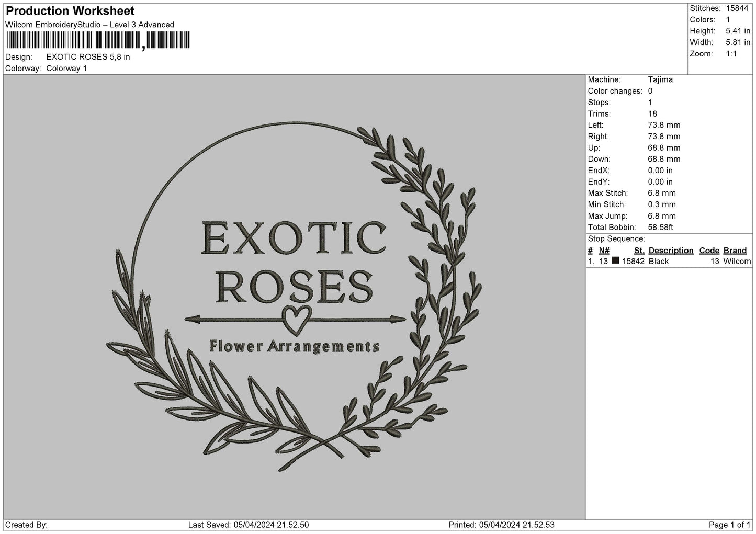Screen dimensions: 756x534
Task: Click the Page 1 of 1 indicator
Action: 730,525
